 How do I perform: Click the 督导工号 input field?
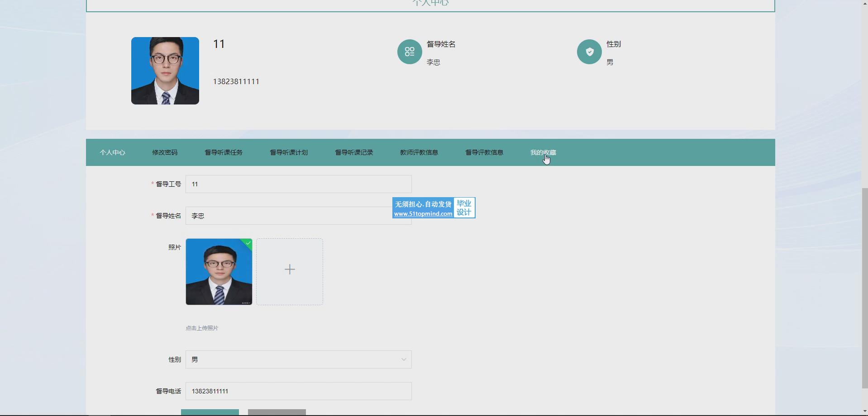click(x=298, y=184)
